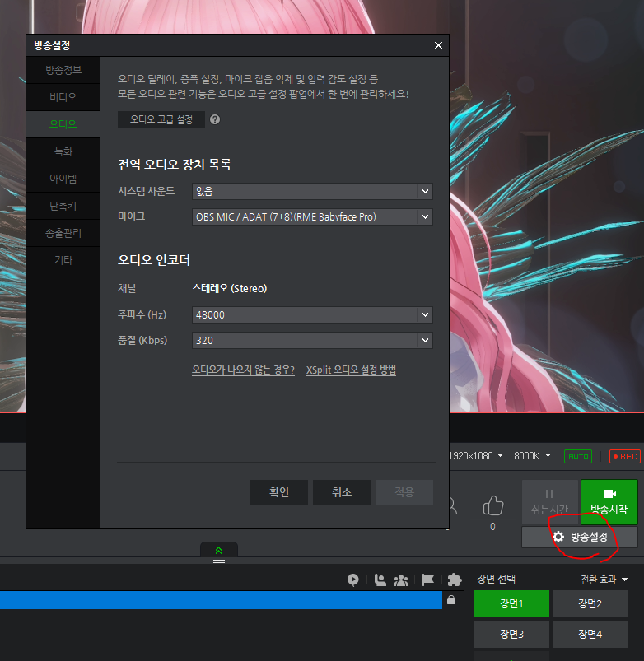This screenshot has width=644, height=661.
Task: Click the 오디오 고급 설정 button
Action: [x=161, y=119]
